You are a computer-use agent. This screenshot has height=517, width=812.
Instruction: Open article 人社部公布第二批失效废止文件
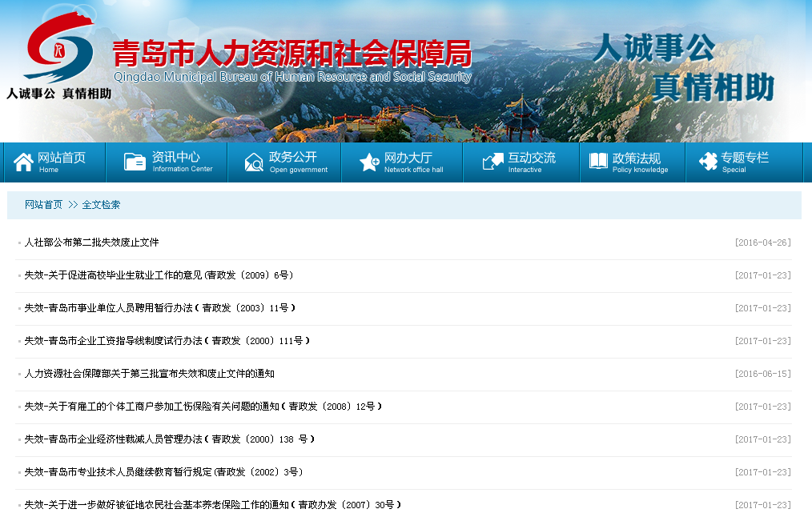tap(91, 242)
